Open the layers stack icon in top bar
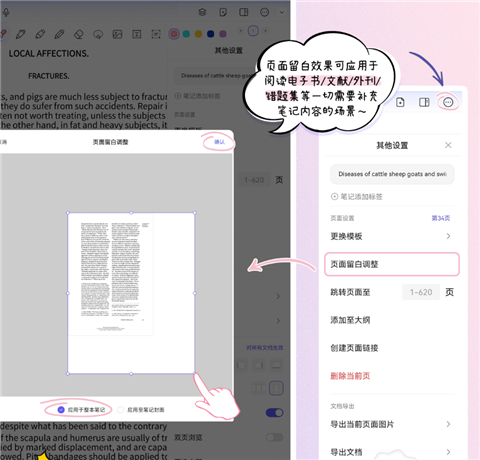The width and height of the screenshot is (480, 460). coord(202,12)
